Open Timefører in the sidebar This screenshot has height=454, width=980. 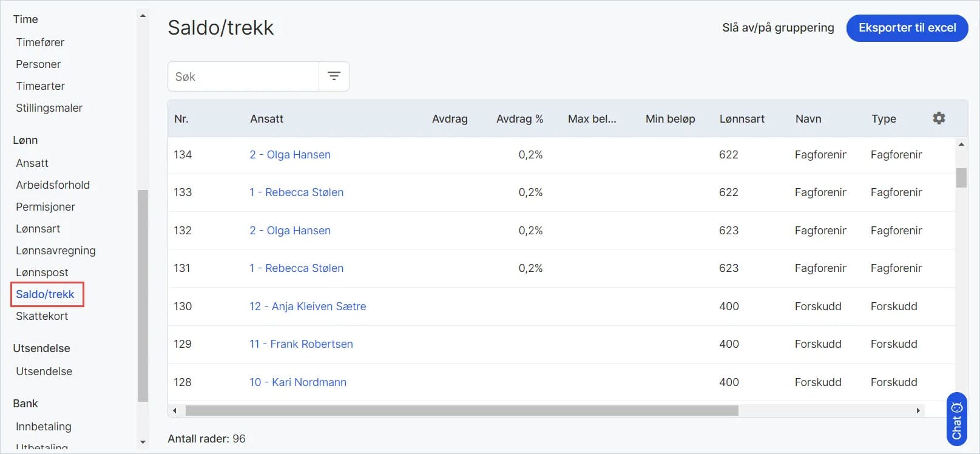click(x=40, y=42)
